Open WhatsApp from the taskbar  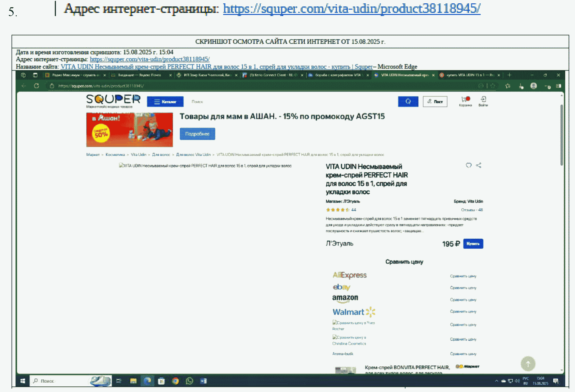189,381
